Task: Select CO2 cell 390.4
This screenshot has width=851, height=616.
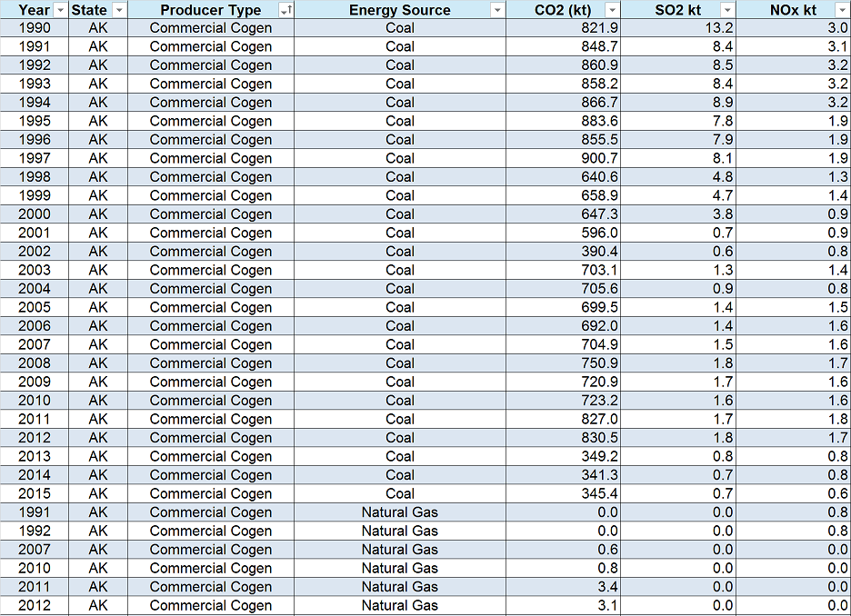Action: point(564,252)
